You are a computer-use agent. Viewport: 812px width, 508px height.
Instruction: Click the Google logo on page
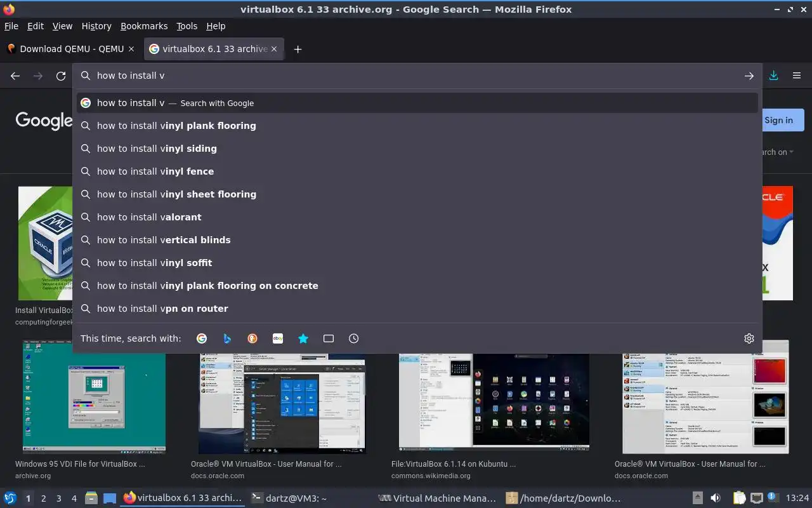[x=44, y=121]
